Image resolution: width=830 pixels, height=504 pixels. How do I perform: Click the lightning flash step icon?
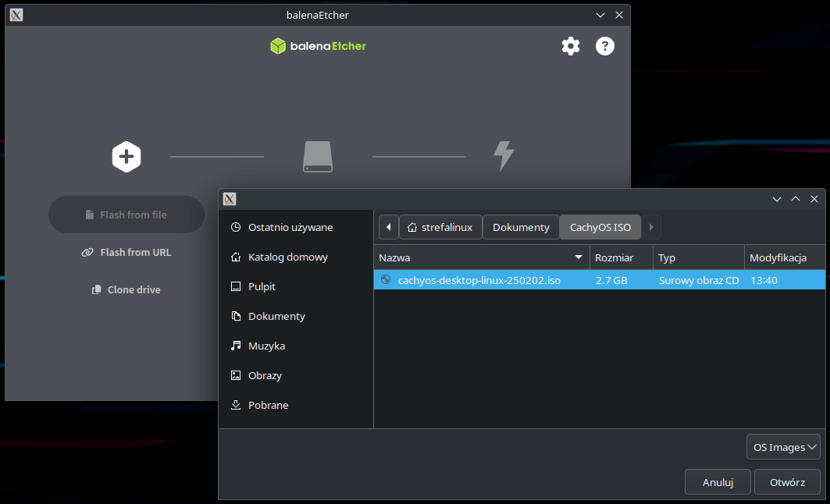(x=504, y=156)
